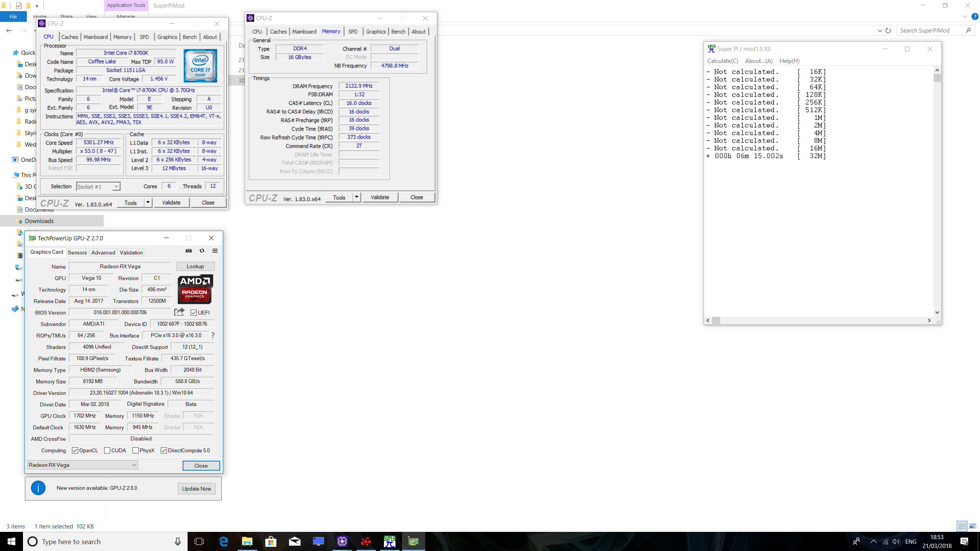
Task: Open the Caches tab in left CPU-Z window
Action: (x=70, y=37)
